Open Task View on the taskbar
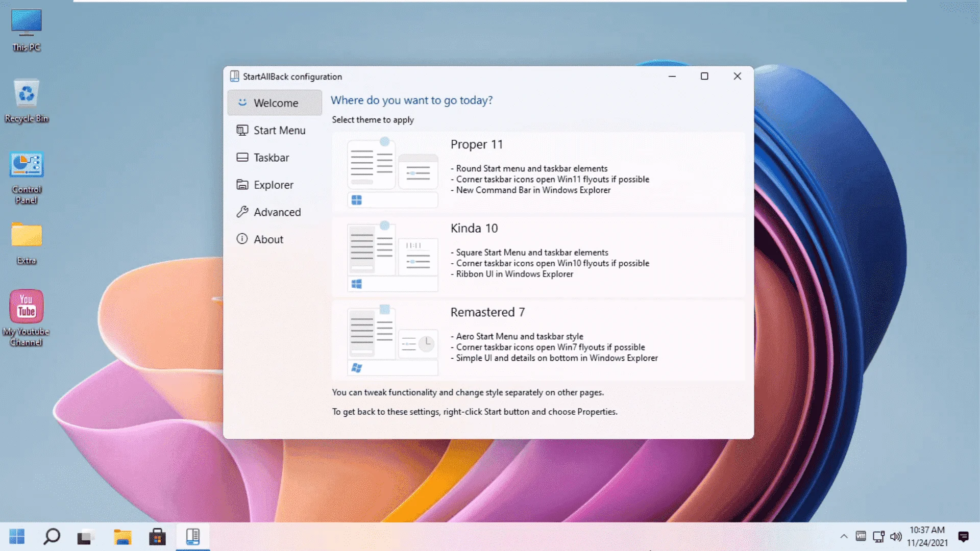The image size is (980, 551). pos(84,537)
